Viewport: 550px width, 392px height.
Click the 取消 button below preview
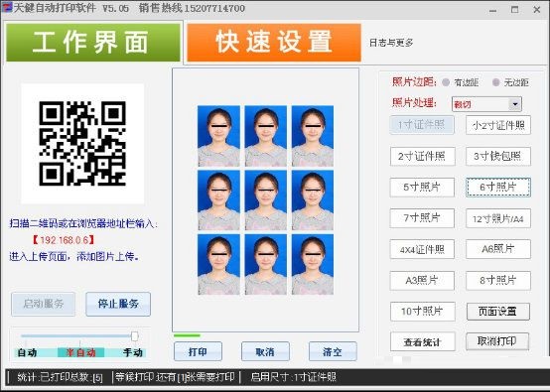coord(265,351)
